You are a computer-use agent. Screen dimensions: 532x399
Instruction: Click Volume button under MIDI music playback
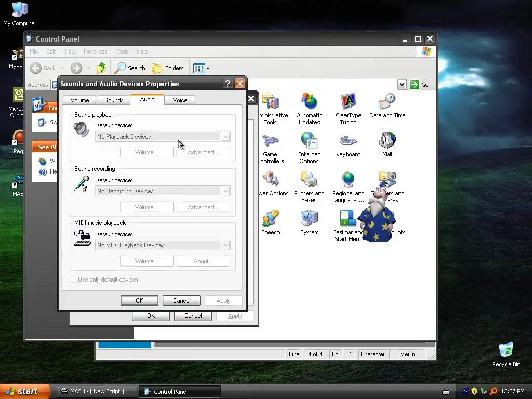coord(147,261)
